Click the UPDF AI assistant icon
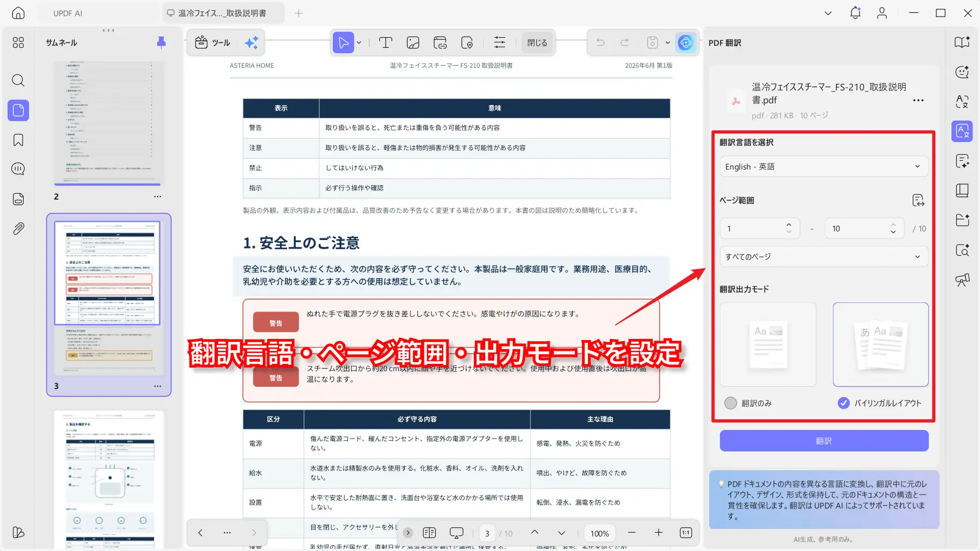The width and height of the screenshot is (980, 551). point(685,43)
